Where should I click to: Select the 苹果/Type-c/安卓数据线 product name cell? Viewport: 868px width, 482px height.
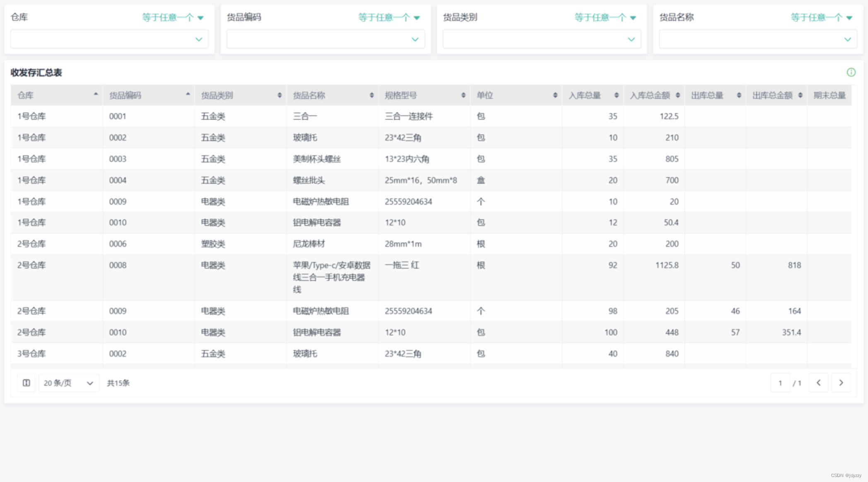click(332, 277)
